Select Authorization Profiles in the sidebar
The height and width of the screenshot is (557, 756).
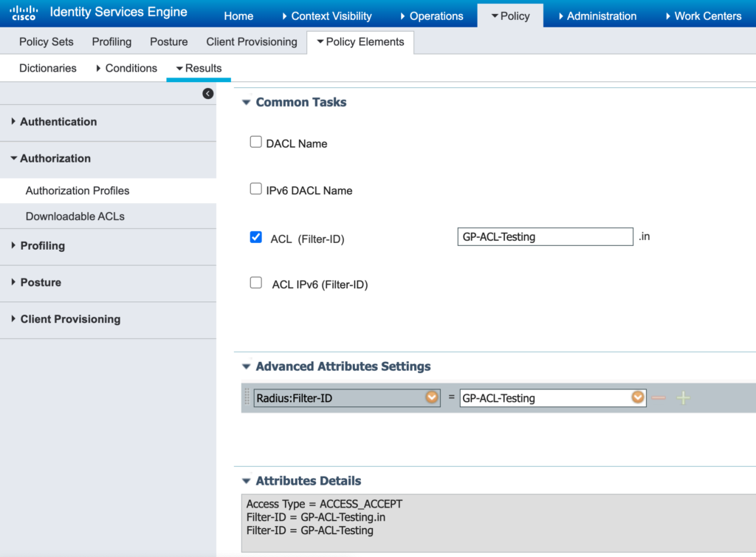tap(78, 191)
